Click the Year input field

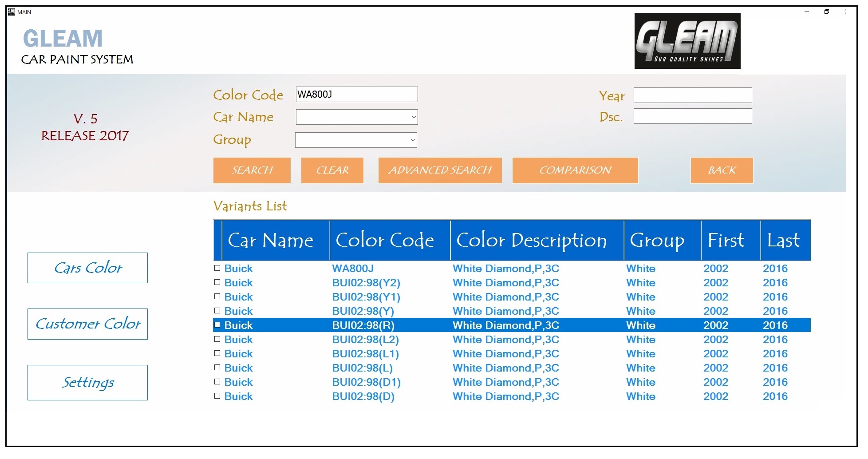[x=693, y=95]
